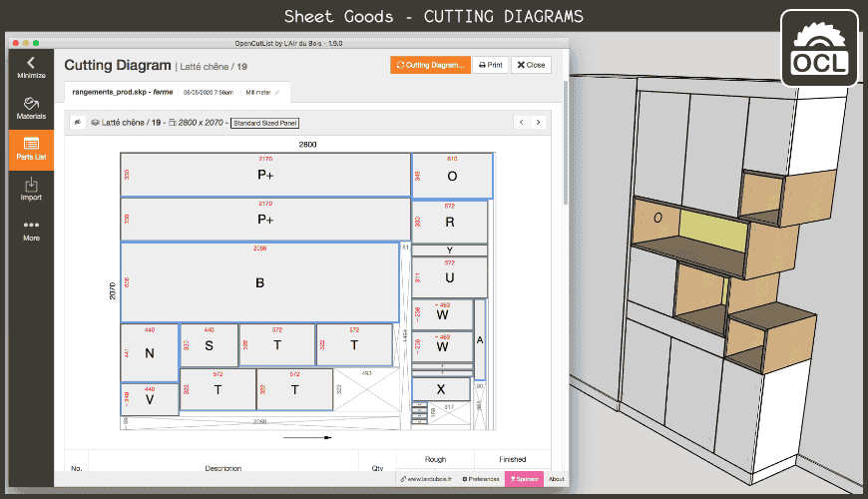Screen dimensions: 868x499
Task: Select part S in the cutting diagram
Action: [x=209, y=345]
